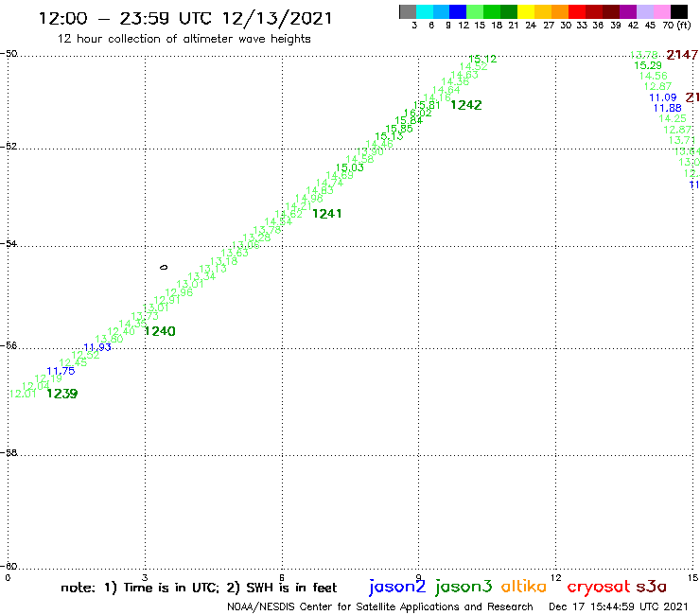Click the black legend swatch
The height and width of the screenshot is (615, 700).
coord(678,11)
